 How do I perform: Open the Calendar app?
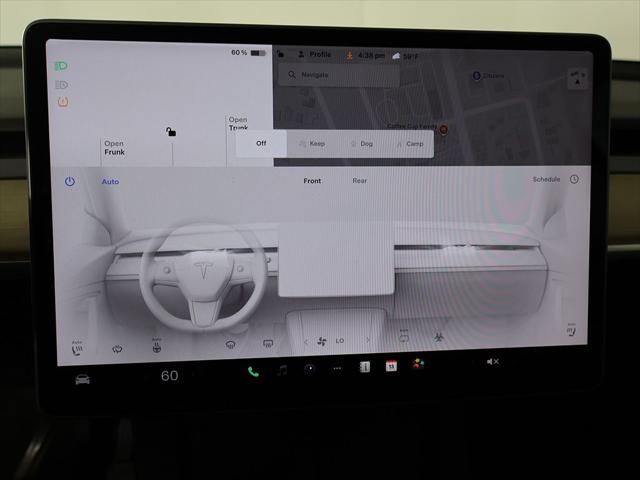pos(391,366)
